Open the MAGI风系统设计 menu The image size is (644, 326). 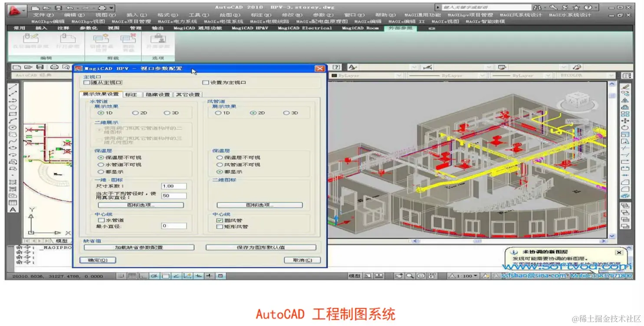point(520,15)
